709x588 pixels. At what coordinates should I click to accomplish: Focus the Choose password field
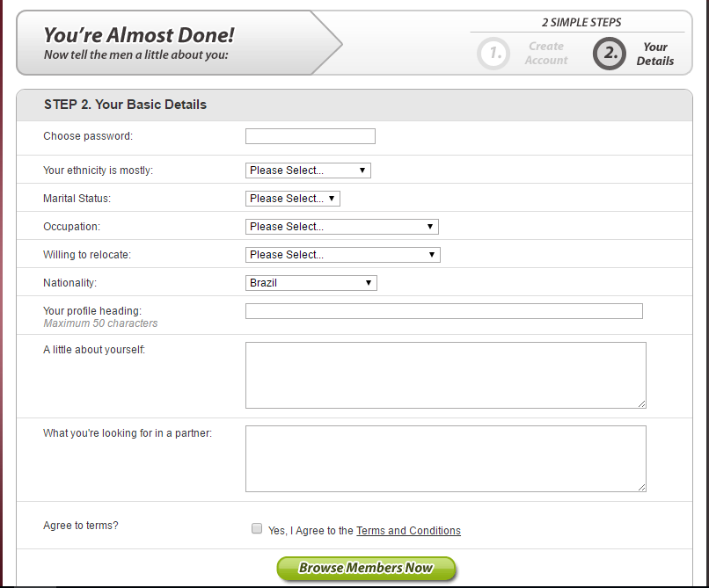point(311,136)
